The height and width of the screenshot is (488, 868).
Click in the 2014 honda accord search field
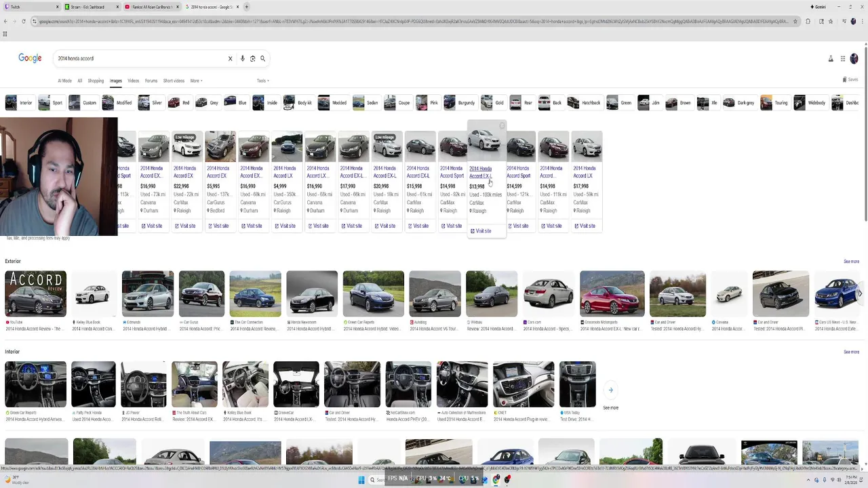pos(141,58)
